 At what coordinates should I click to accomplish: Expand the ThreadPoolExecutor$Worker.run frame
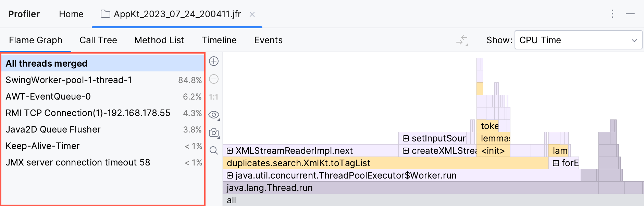coord(230,175)
